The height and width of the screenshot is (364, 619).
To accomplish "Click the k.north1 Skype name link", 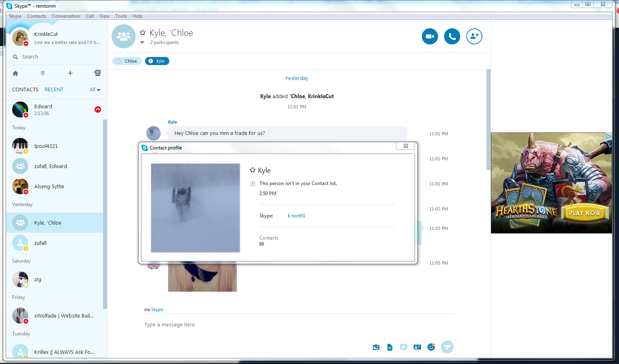I will tap(296, 216).
